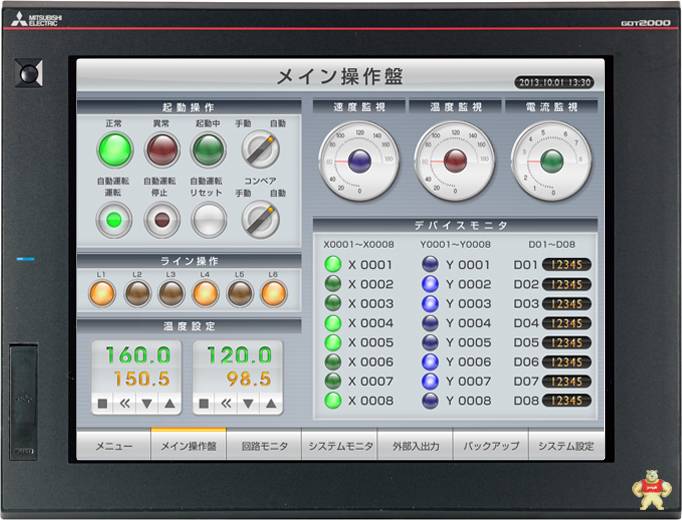
Task: Click the red 異常 status lamp
Action: pyautogui.click(x=162, y=150)
